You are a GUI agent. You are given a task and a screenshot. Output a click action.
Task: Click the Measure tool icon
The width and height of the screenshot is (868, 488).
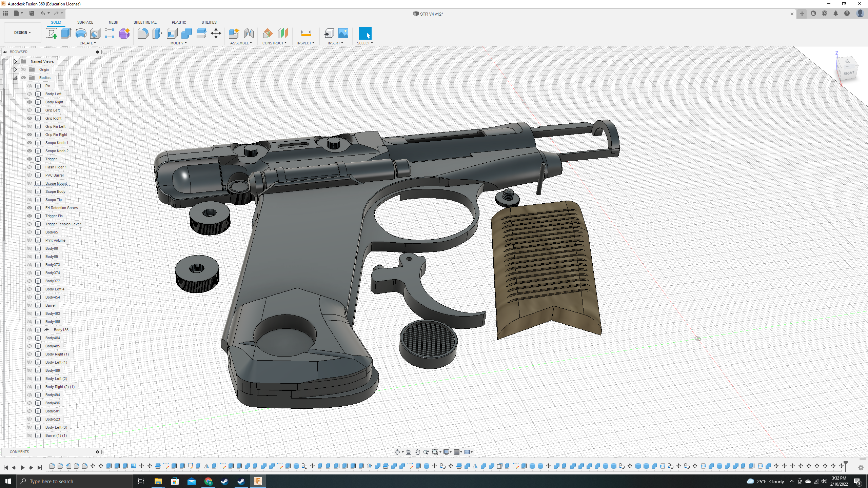point(306,33)
